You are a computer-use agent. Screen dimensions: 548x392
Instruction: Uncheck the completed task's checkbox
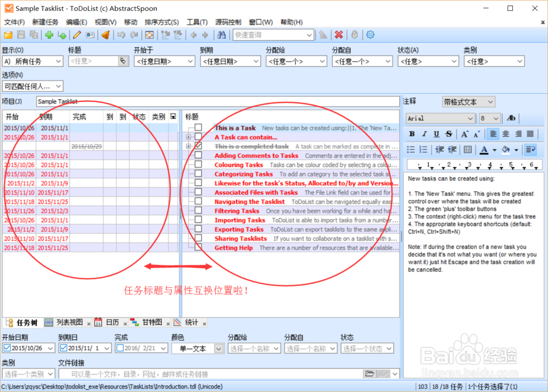(x=198, y=146)
